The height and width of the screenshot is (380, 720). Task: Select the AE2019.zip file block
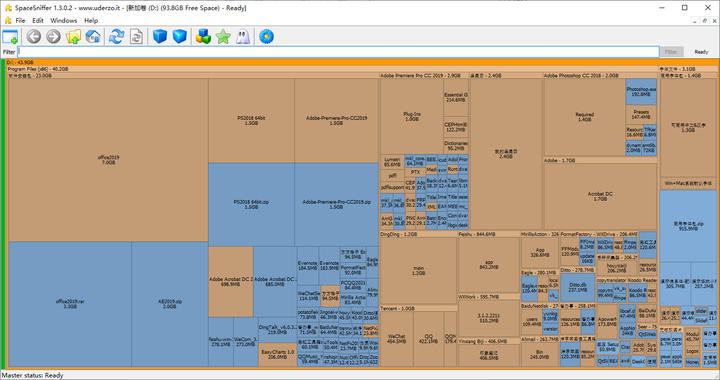170,304
